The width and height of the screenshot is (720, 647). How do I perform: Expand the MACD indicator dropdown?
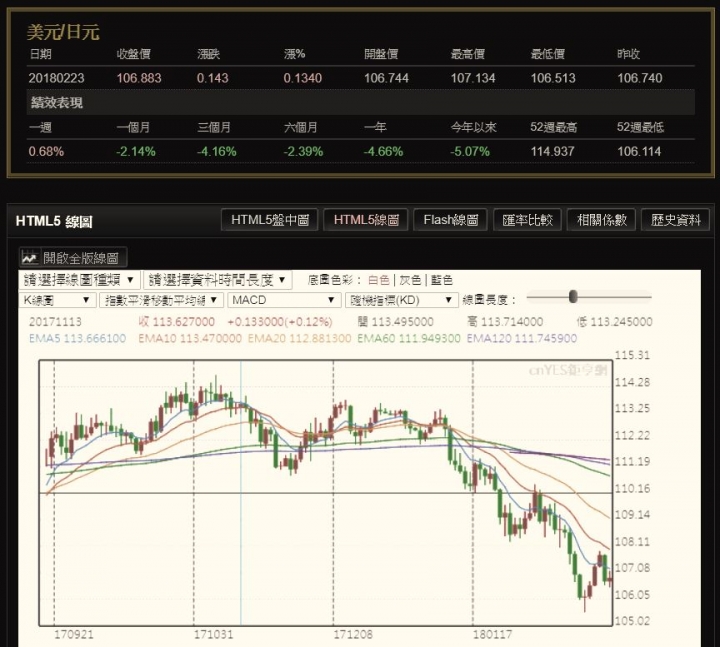[x=283, y=300]
